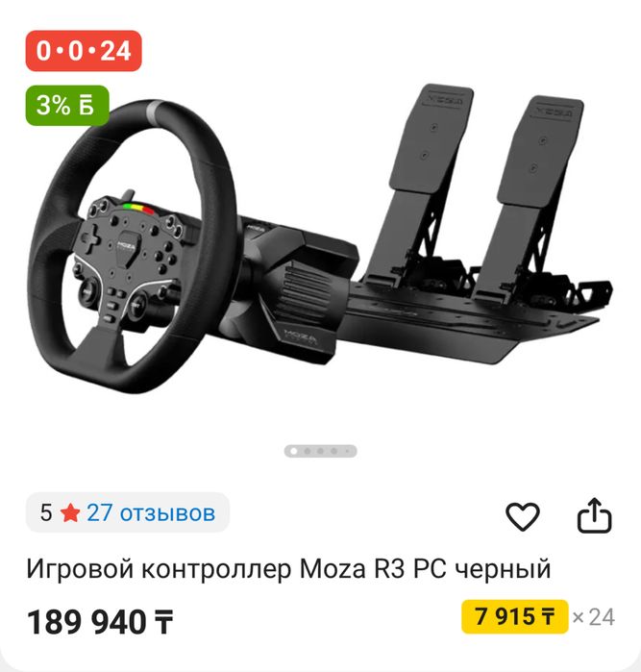Select the first white carousel dot
Screen dimensions: 641x672
tap(293, 451)
